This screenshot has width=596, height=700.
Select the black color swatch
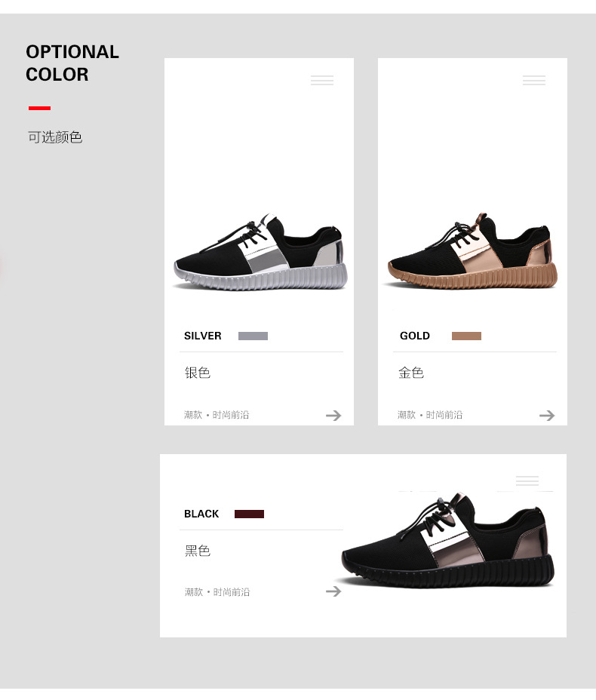[249, 514]
